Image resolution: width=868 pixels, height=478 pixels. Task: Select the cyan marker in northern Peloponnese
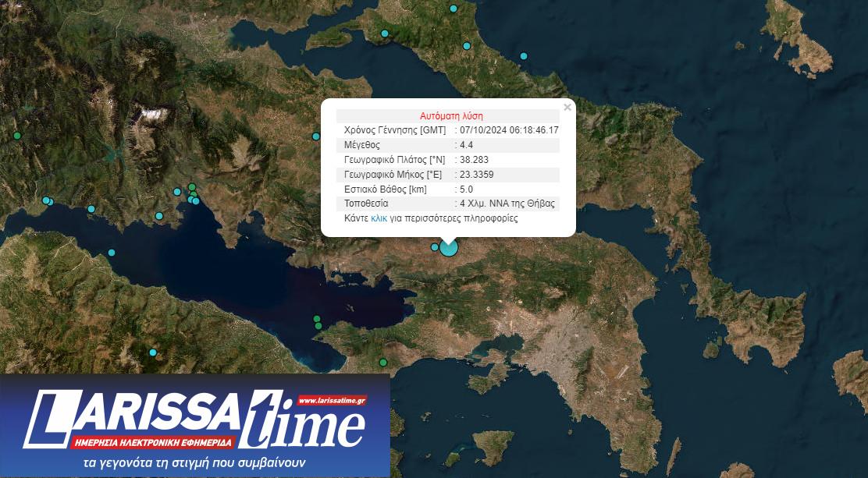point(153,352)
